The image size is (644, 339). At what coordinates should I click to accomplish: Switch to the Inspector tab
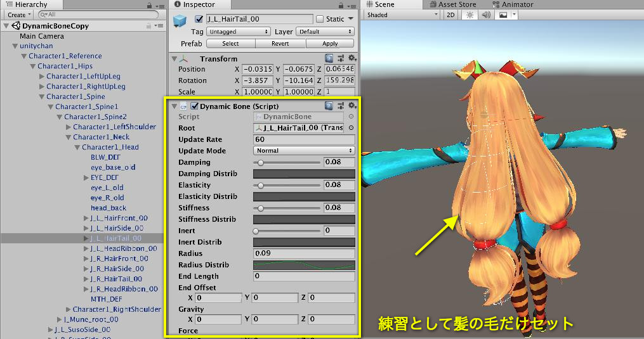(x=200, y=4)
